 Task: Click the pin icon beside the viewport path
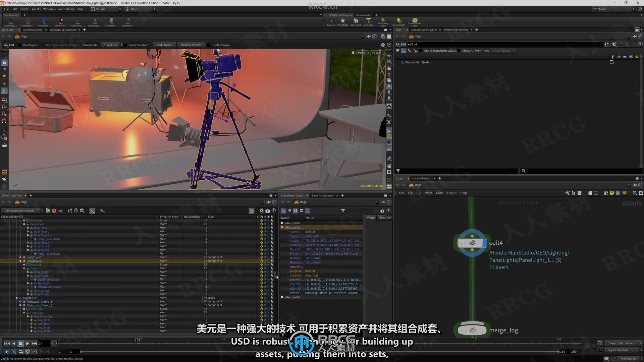click(x=369, y=36)
